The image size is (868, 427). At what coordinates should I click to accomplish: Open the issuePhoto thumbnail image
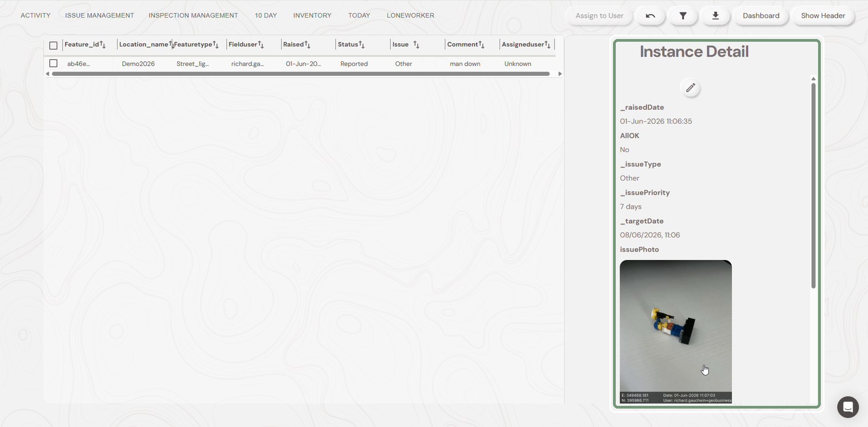[676, 332]
